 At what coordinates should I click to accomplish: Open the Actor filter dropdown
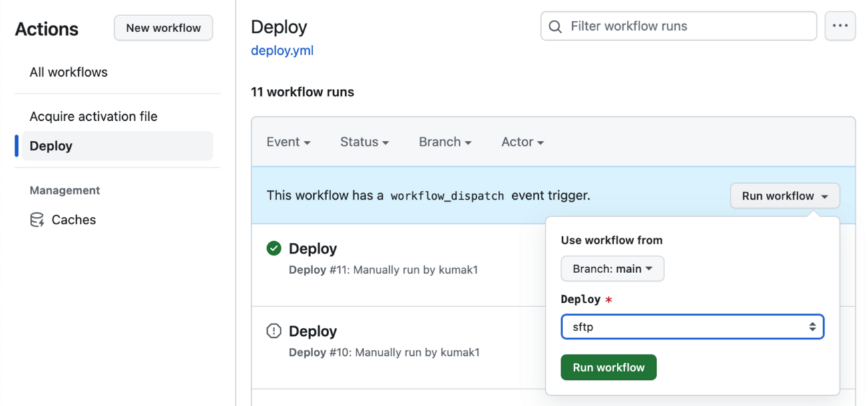[522, 142]
